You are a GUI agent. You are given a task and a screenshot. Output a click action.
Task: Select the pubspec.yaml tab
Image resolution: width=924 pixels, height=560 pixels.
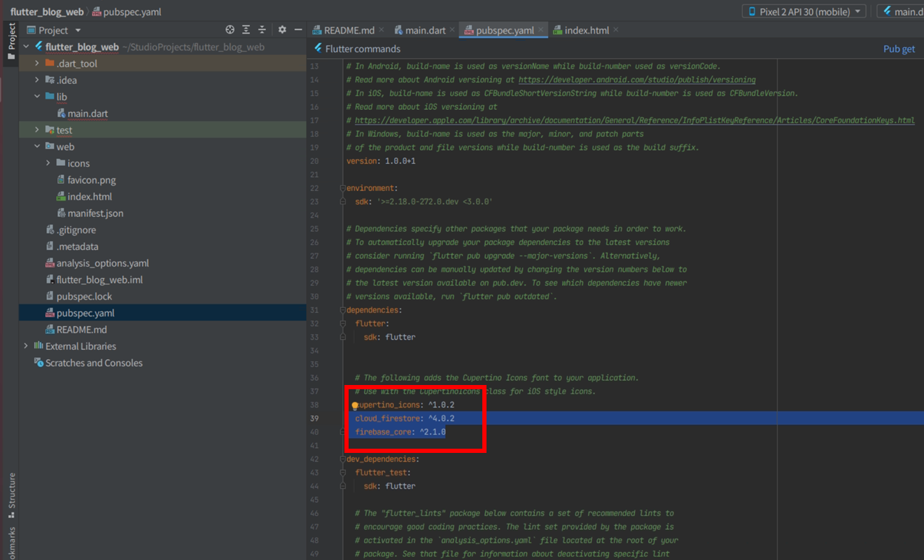[504, 30]
